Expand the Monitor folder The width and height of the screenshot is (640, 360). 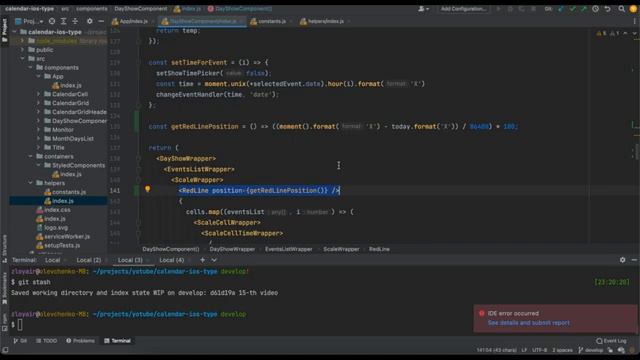[38, 130]
